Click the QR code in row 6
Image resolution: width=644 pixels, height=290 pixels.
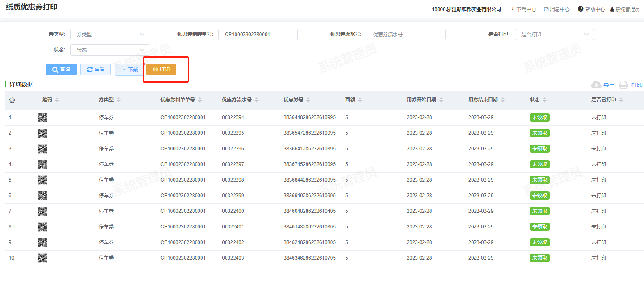coord(42,196)
